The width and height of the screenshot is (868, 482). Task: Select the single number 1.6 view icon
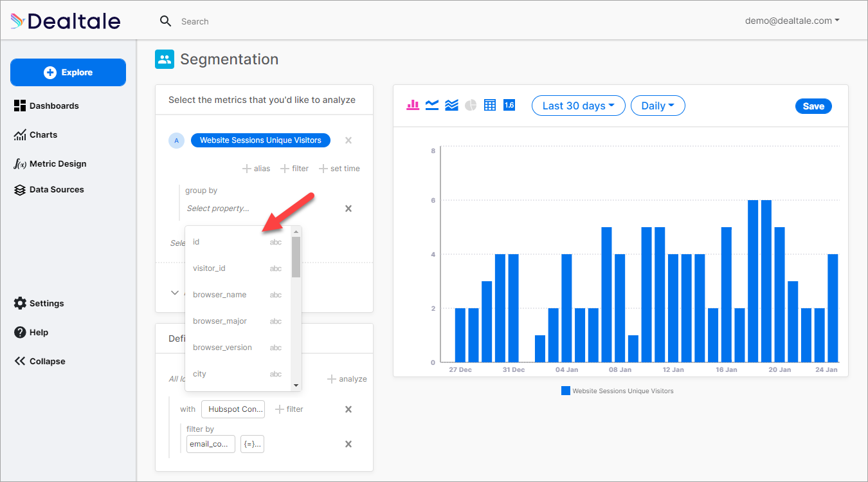click(509, 105)
